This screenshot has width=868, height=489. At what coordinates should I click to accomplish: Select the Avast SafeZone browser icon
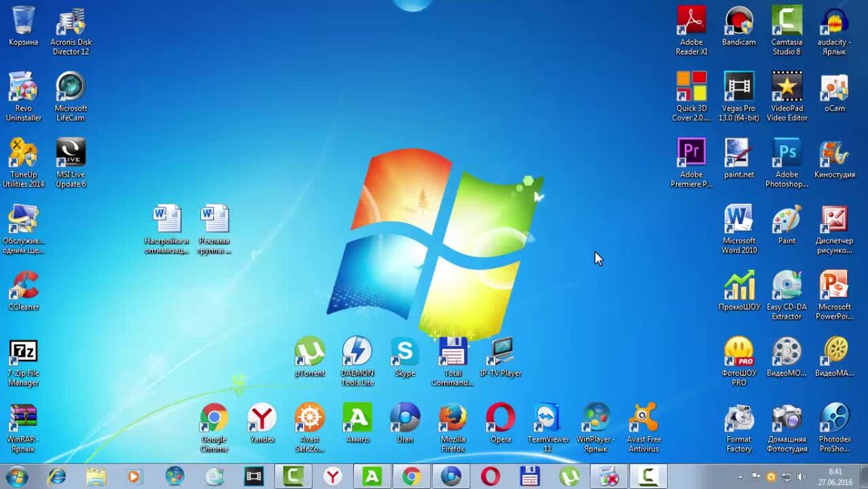point(309,418)
